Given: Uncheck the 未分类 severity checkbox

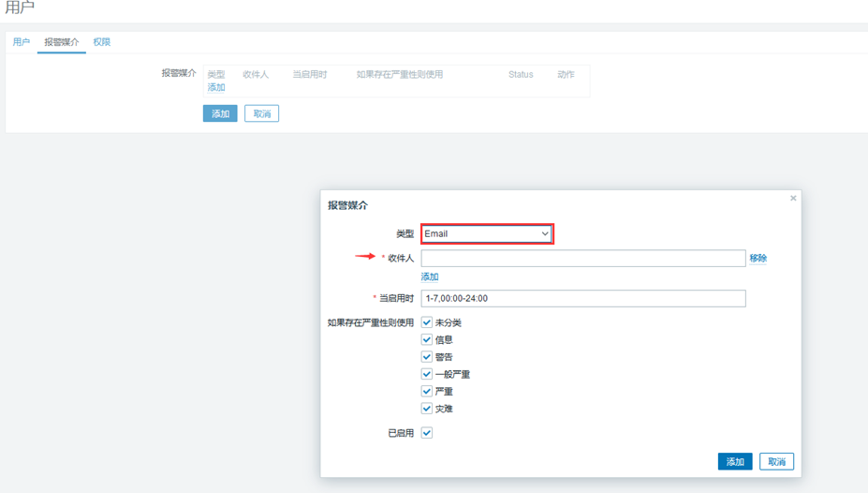Looking at the screenshot, I should [x=427, y=322].
